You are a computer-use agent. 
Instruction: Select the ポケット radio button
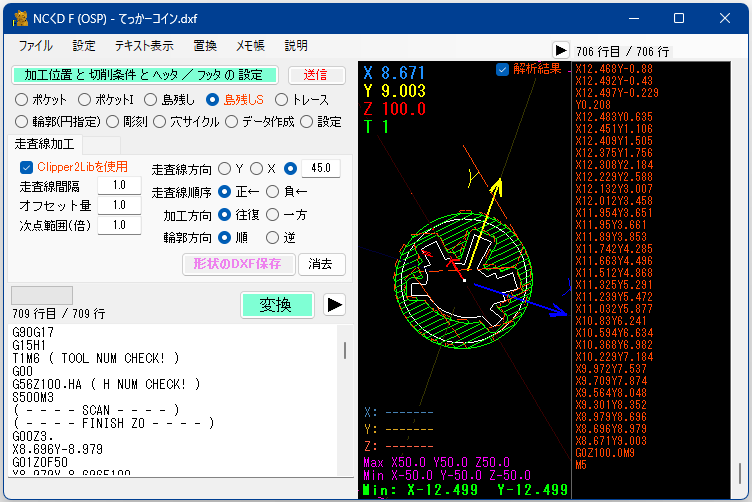(x=21, y=100)
